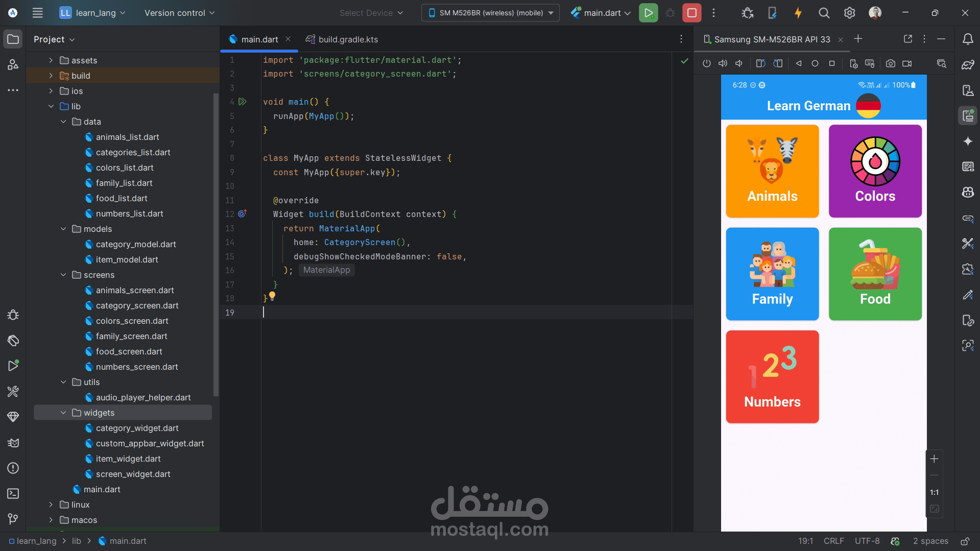This screenshot has height=551, width=980.
Task: Toggle the device UI inspection icon
Action: (x=942, y=63)
